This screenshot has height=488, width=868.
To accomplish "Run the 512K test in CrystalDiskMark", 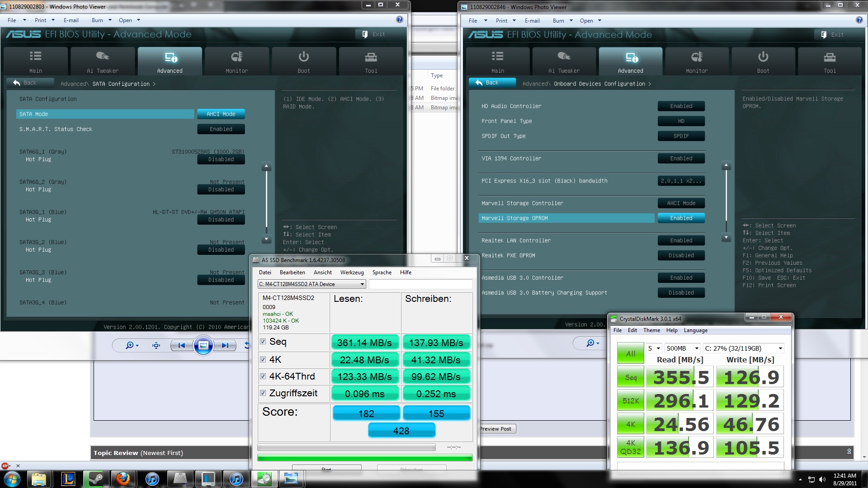I will pyautogui.click(x=631, y=401).
